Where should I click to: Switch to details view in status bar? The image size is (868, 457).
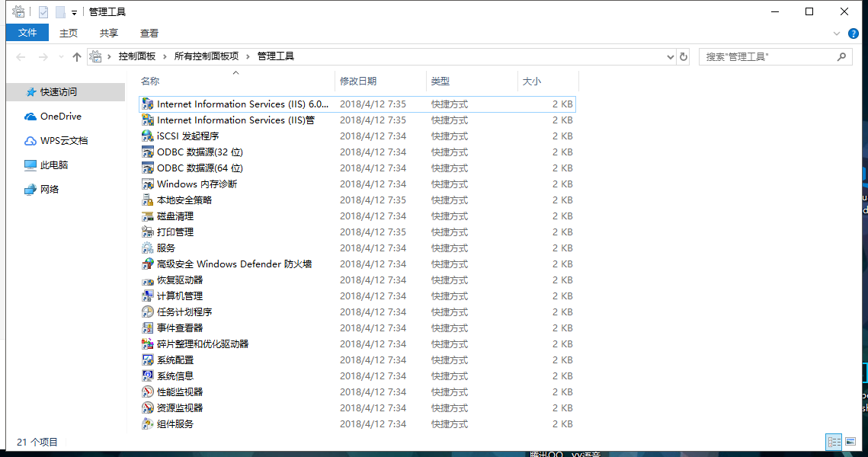click(834, 442)
